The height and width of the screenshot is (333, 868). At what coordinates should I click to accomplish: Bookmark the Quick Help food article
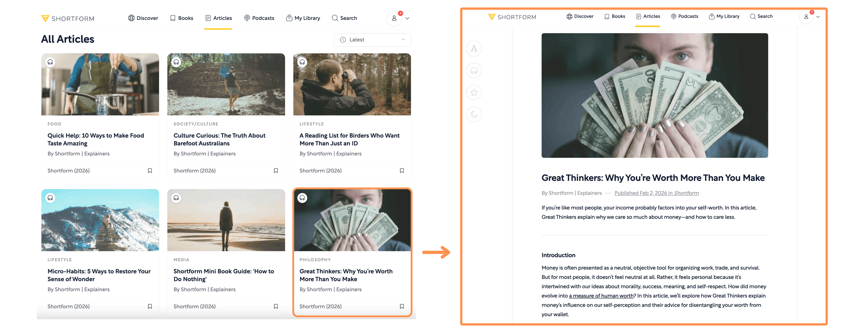[150, 171]
